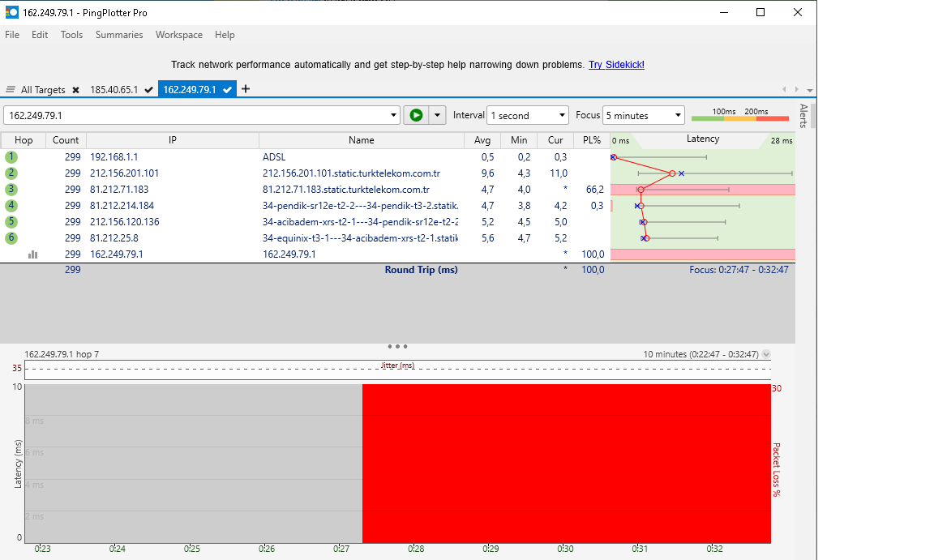Open the dropdown arrow next to the start button
This screenshot has width=934, height=560.
tap(437, 115)
